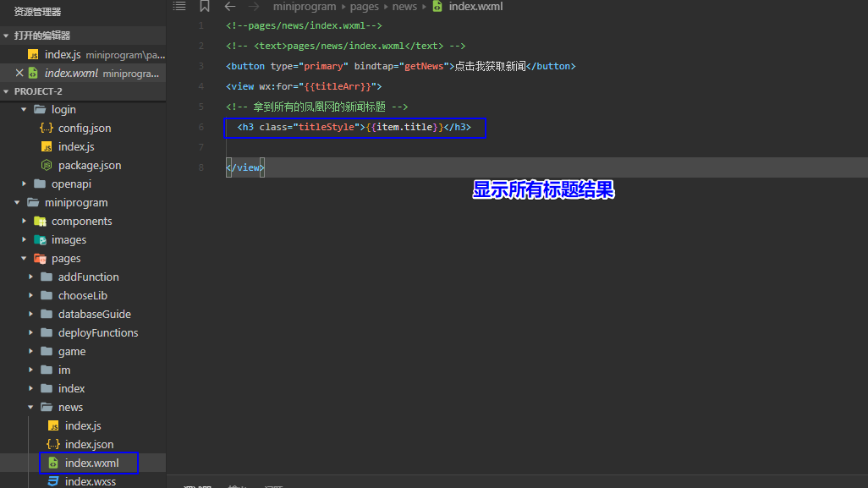
Task: Open index.js under the news folder
Action: click(83, 425)
